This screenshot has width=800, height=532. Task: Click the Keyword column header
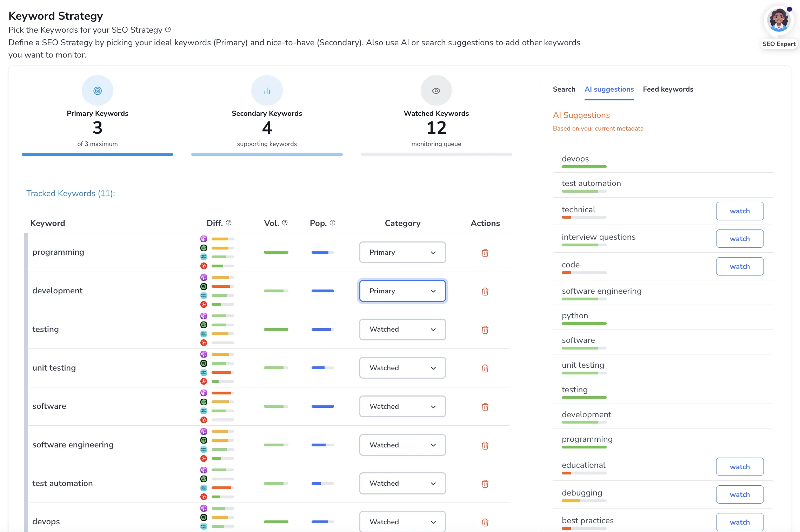point(48,223)
